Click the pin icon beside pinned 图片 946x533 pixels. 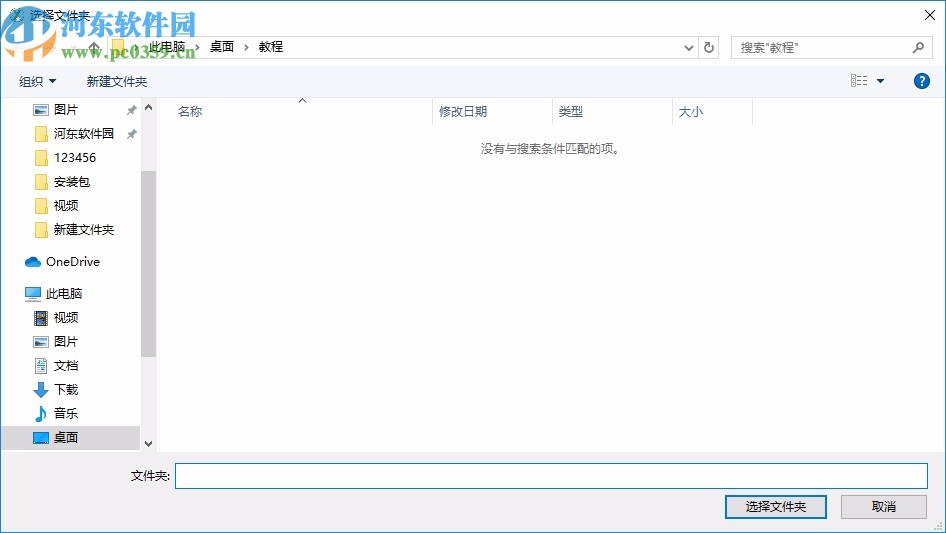(131, 110)
